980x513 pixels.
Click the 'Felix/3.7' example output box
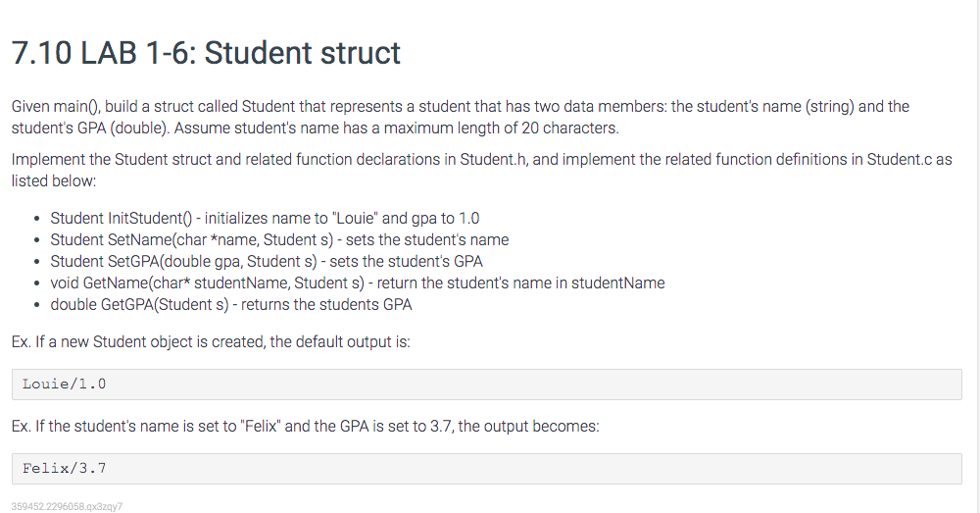486,469
